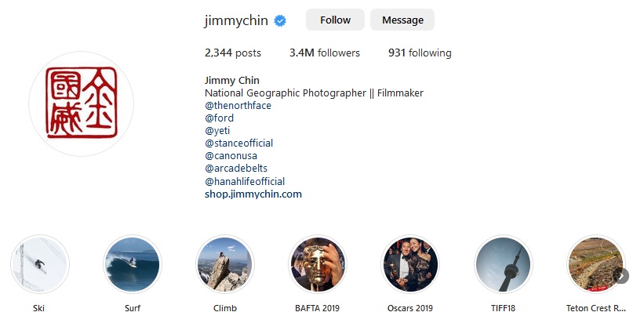644x323 pixels.
Task: View the Oscars 2019 highlight
Action: click(410, 264)
